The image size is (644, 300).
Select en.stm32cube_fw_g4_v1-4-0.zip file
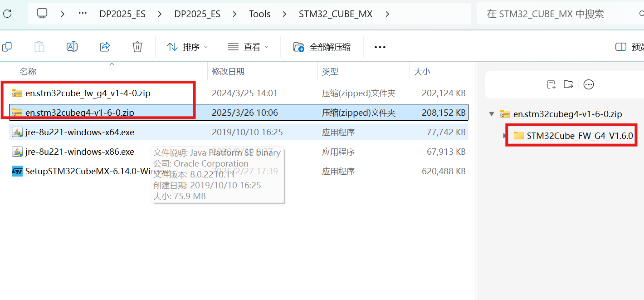pyautogui.click(x=88, y=93)
